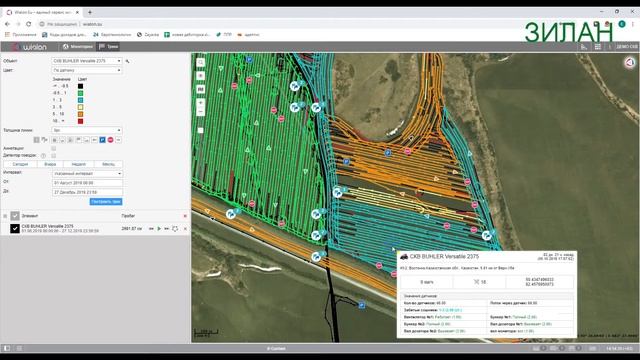Open the ППР bookmark
640x360 pixels.
pyautogui.click(x=224, y=35)
